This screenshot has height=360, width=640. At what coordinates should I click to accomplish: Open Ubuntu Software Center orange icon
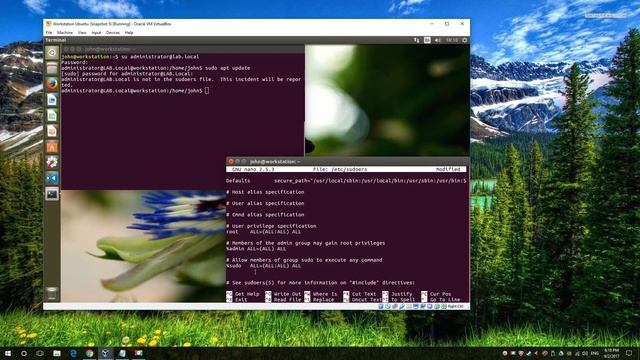pyautogui.click(x=52, y=147)
